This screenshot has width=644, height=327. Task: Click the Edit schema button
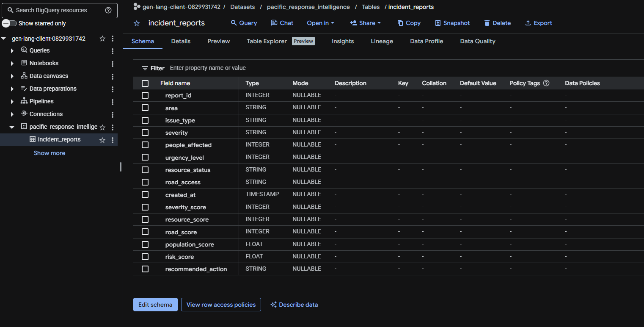(x=155, y=305)
